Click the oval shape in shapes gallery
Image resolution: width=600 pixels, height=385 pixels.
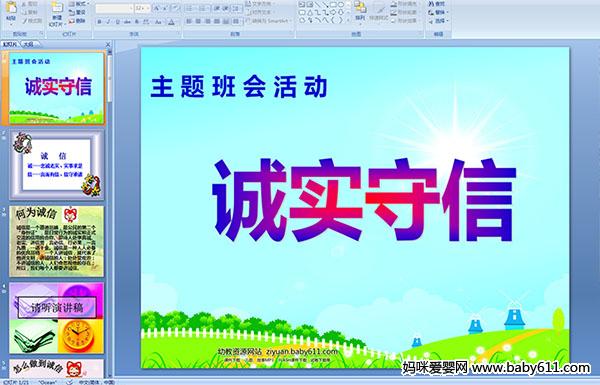pyautogui.click(x=342, y=5)
